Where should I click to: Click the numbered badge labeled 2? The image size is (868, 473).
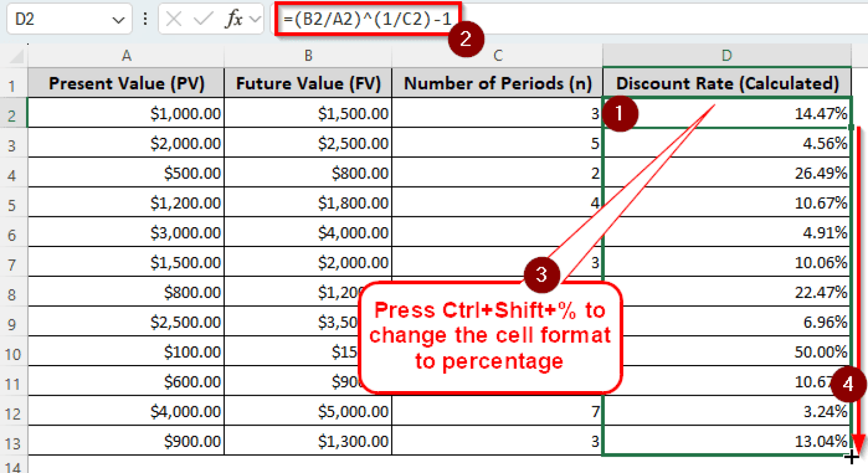point(467,40)
